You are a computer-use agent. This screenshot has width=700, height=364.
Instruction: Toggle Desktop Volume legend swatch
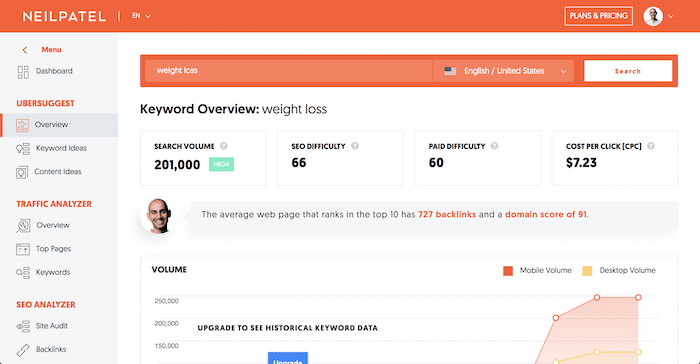pyautogui.click(x=587, y=271)
